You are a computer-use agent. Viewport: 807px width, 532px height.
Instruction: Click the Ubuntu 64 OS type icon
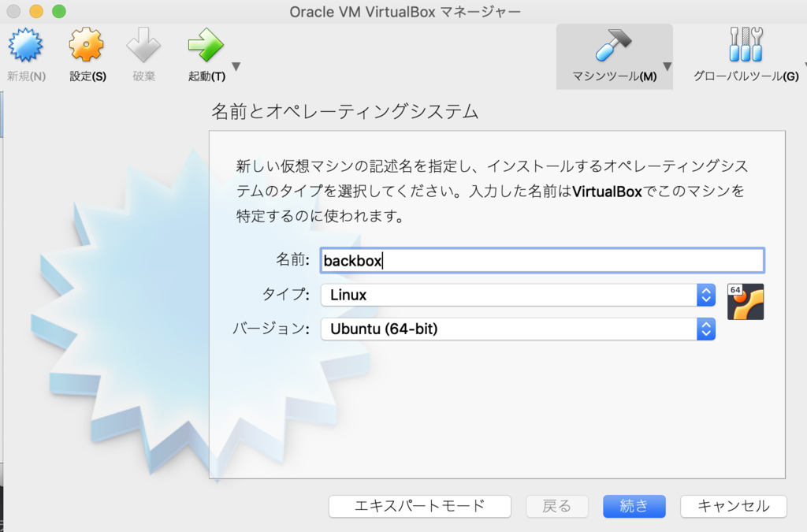click(746, 302)
